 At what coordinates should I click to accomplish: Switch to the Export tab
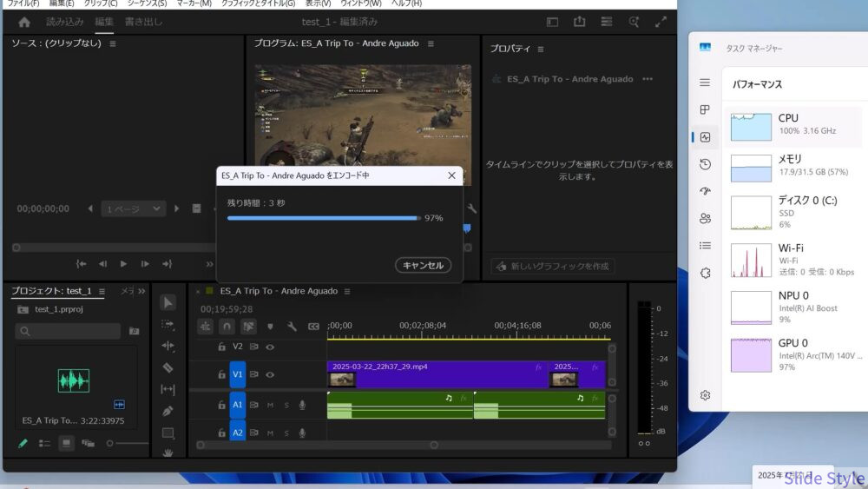click(x=143, y=23)
